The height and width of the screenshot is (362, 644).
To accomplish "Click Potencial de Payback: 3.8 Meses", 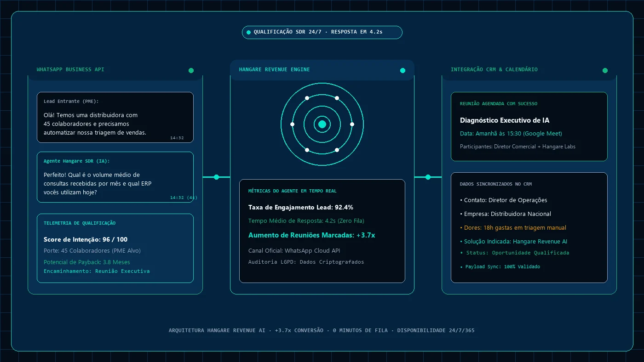I will click(x=87, y=262).
